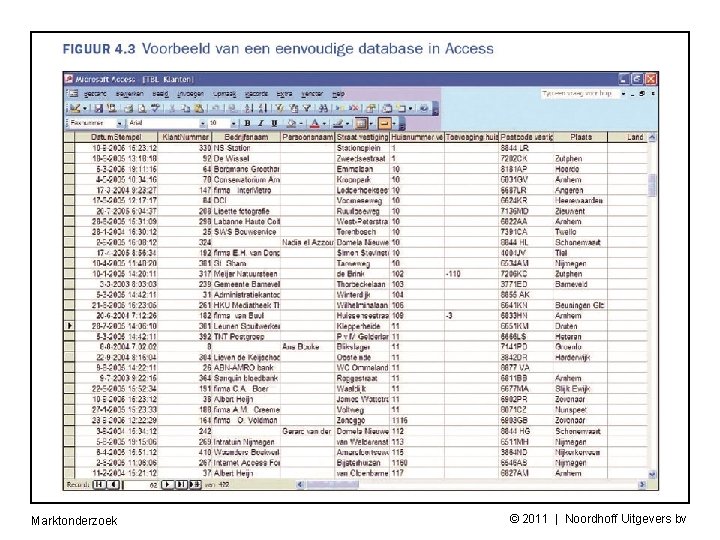The width and height of the screenshot is (720, 540).
Task: Click the horizontal scrollbar thumb
Action: coord(332,484)
